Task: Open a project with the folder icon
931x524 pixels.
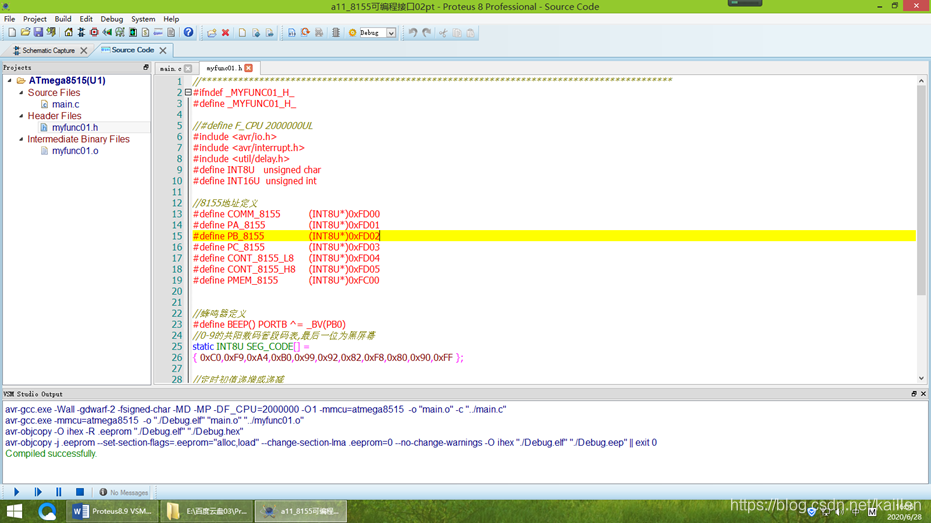Action: pos(25,33)
